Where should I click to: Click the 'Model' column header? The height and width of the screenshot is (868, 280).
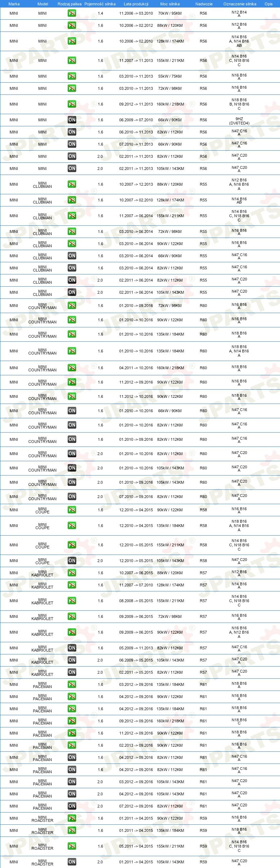(x=43, y=4)
